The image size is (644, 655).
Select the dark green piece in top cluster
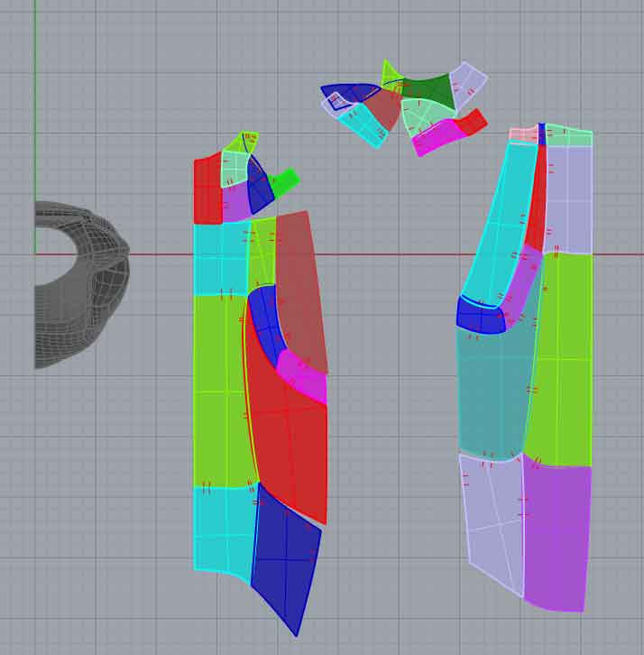pos(432,89)
